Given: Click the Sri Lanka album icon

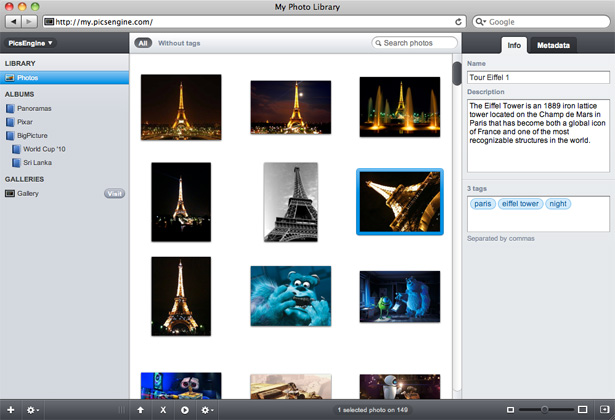Looking at the screenshot, I should 16,162.
